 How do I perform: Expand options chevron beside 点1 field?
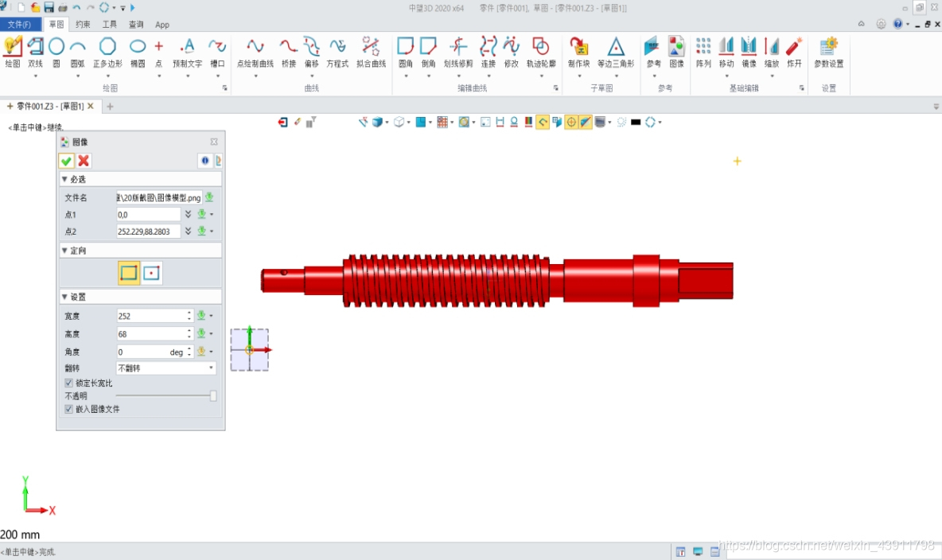[188, 214]
